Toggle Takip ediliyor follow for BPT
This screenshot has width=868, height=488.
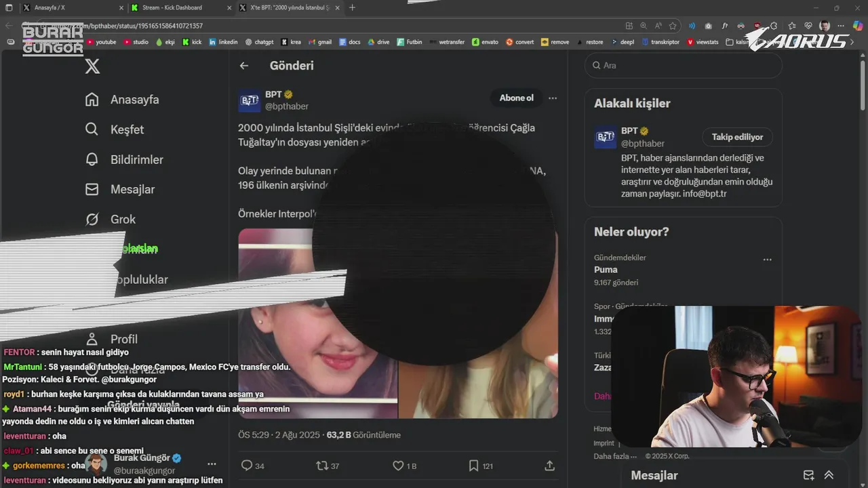point(737,137)
